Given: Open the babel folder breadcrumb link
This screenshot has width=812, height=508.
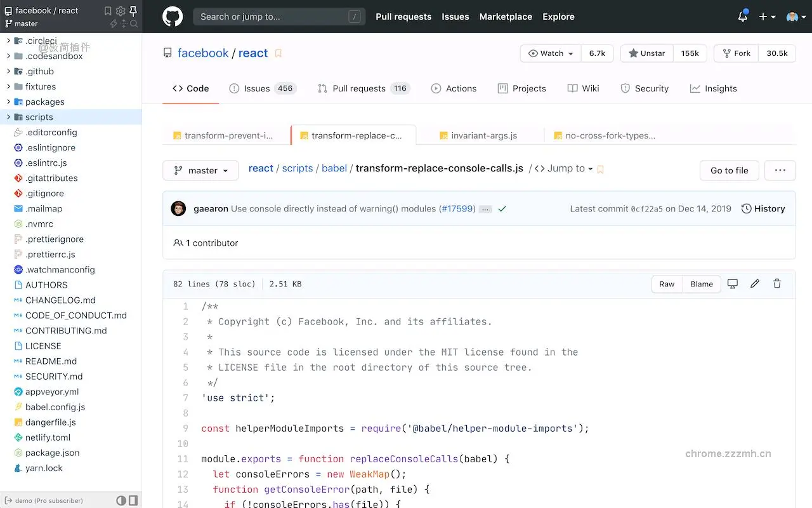Looking at the screenshot, I should [334, 168].
